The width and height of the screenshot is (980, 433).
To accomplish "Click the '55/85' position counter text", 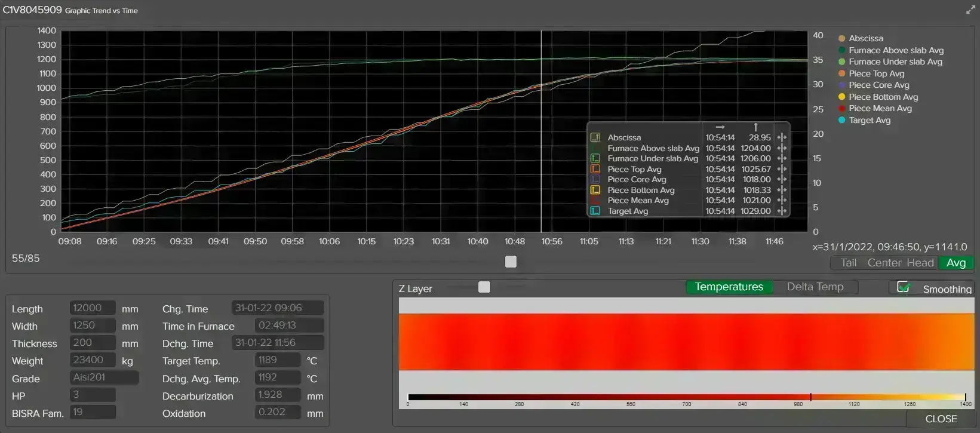I will [x=26, y=259].
